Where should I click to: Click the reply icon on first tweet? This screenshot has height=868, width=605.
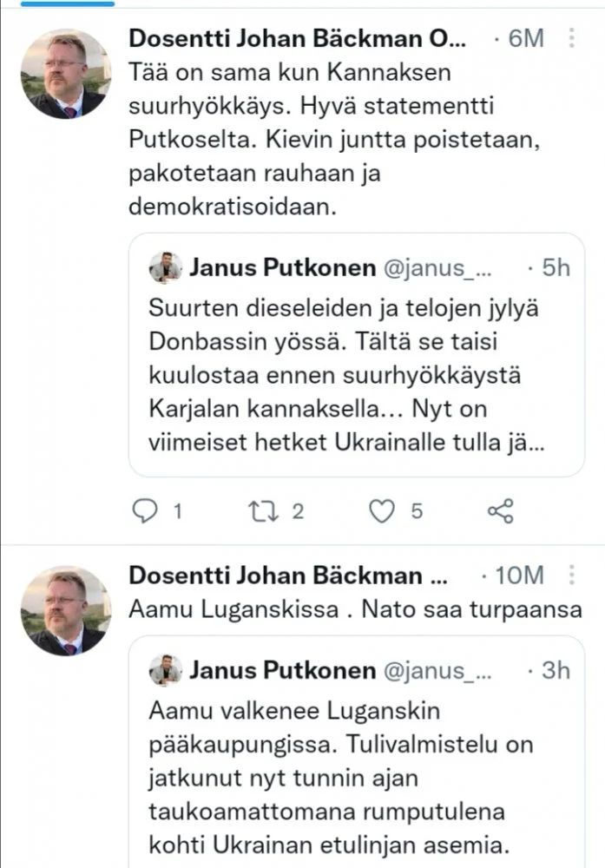(x=143, y=511)
